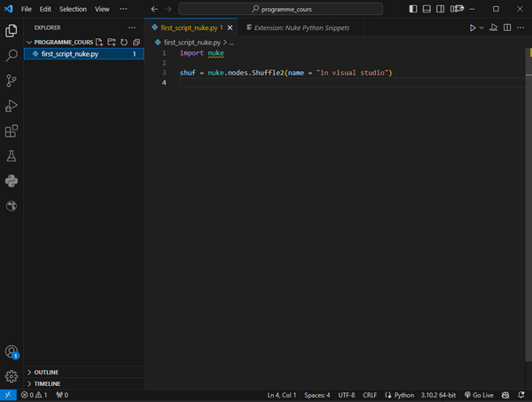Close the first_script_nuke.py tab
Screen dimensions: 532x402
230,28
